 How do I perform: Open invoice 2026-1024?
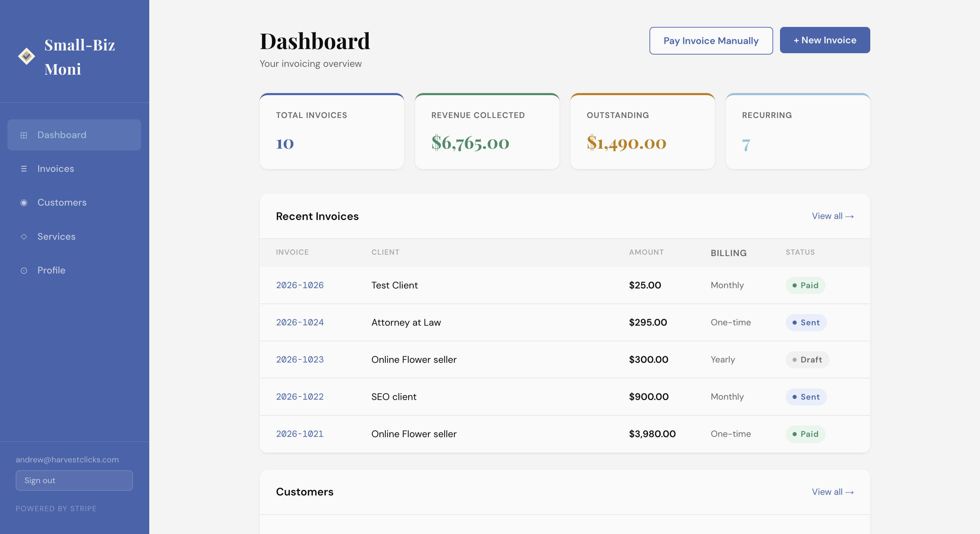point(300,322)
